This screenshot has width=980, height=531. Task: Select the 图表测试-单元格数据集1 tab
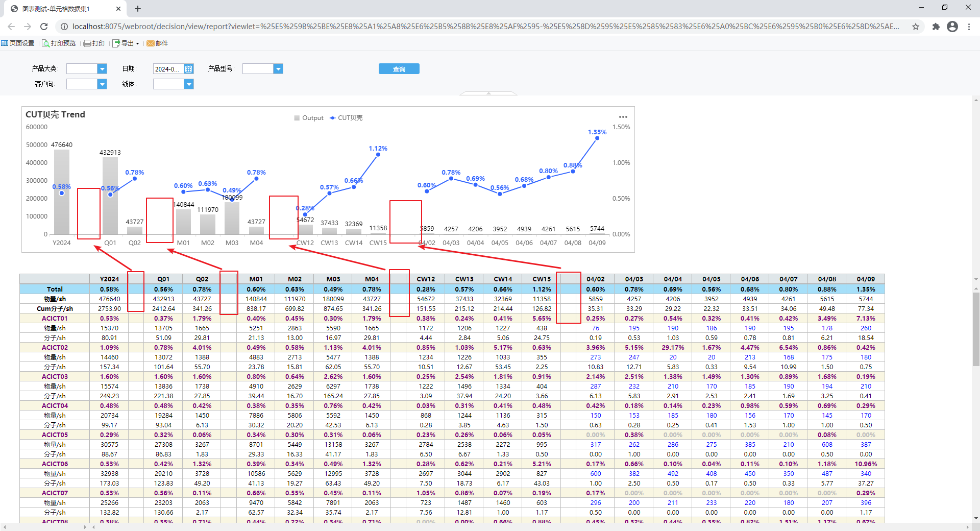point(64,9)
